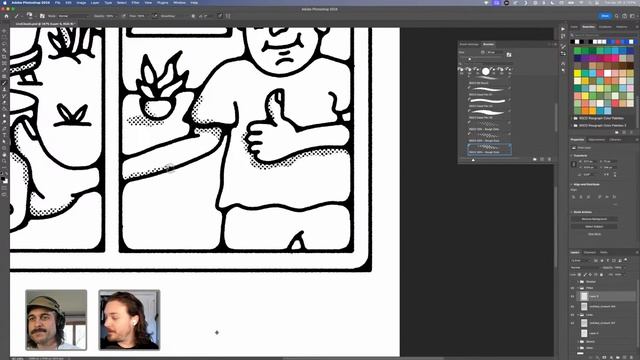The image size is (640, 360).
Task: Toggle lock transparent pixels in Layers panel
Action: click(x=580, y=274)
